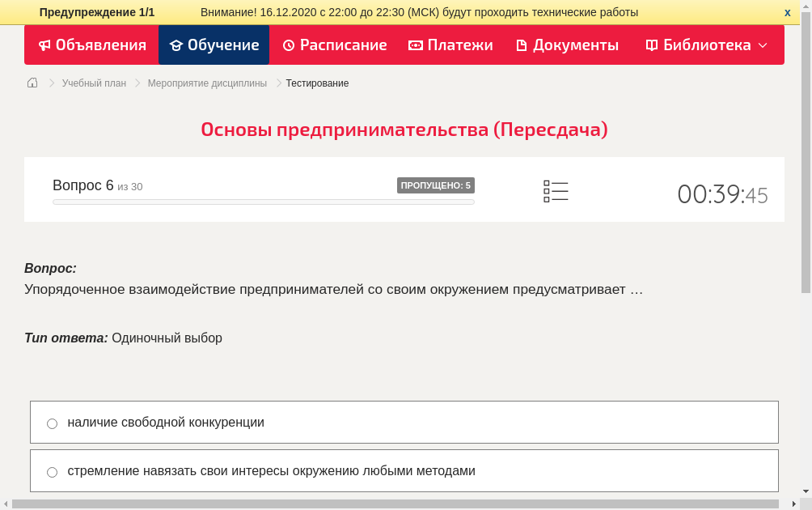Expand the Библиотека dropdown chevron
The height and width of the screenshot is (510, 812).
[x=762, y=46]
